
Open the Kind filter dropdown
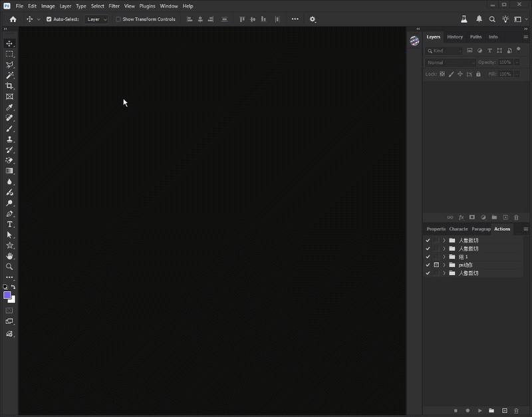[444, 51]
